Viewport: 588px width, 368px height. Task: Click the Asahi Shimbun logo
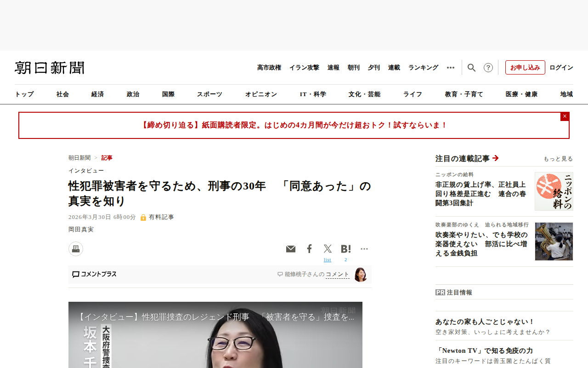50,68
